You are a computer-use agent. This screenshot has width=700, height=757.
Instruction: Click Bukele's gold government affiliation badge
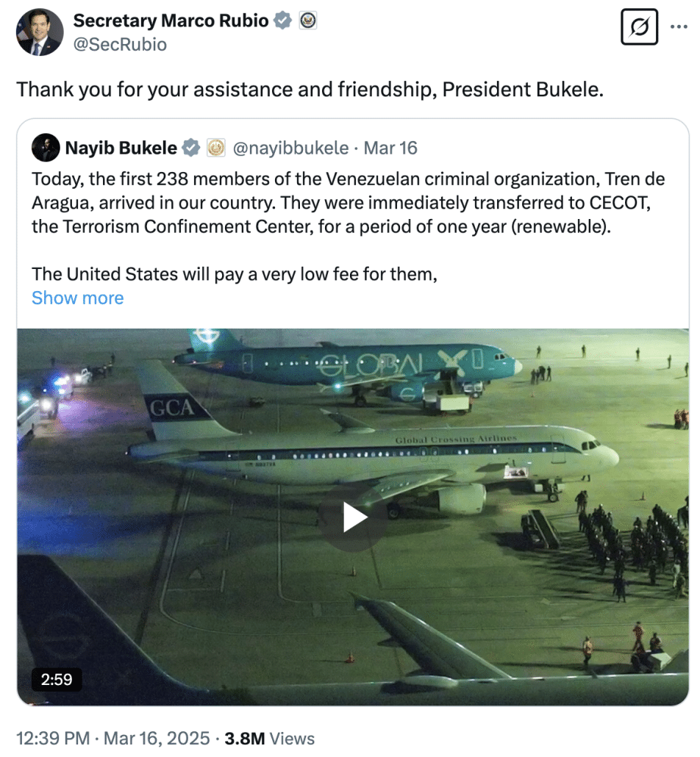pos(215,148)
